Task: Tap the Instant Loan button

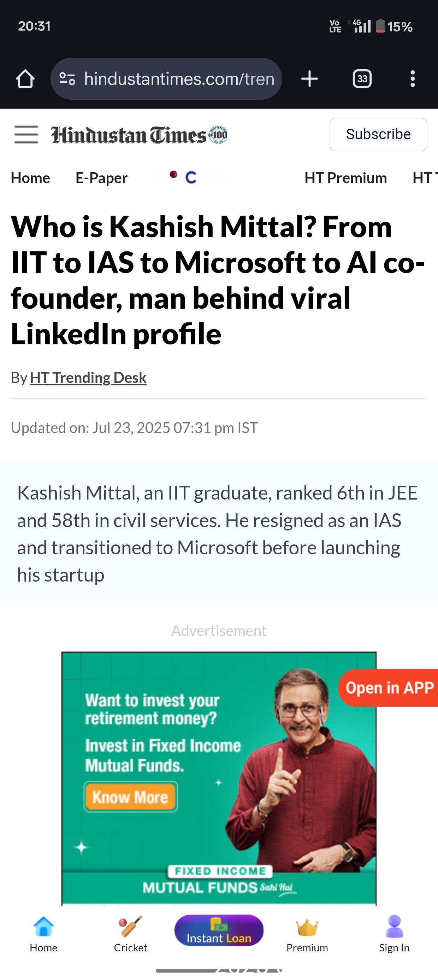Action: pyautogui.click(x=219, y=931)
